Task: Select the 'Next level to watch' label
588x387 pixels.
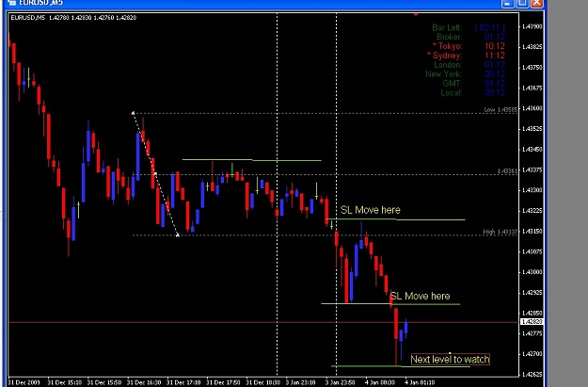Action: (450, 360)
